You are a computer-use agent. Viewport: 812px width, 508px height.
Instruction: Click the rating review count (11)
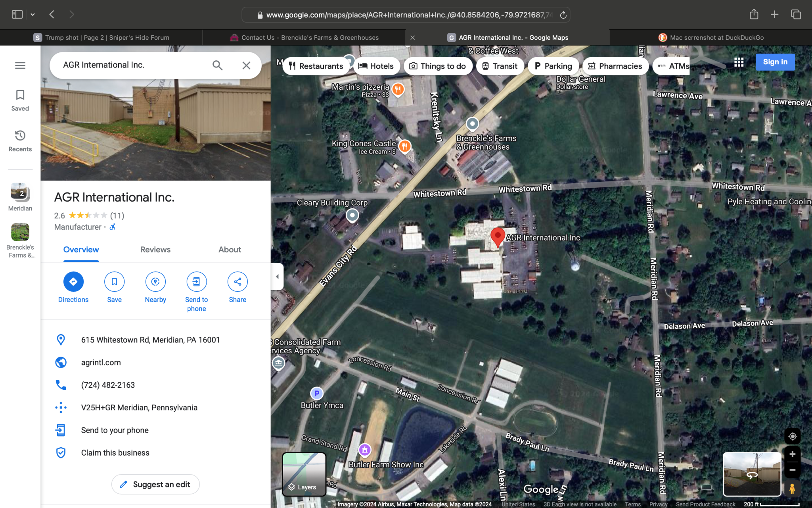117,216
